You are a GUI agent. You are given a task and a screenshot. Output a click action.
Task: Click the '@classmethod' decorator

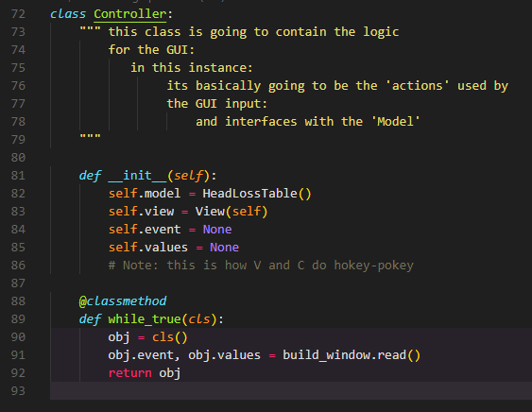(x=123, y=301)
